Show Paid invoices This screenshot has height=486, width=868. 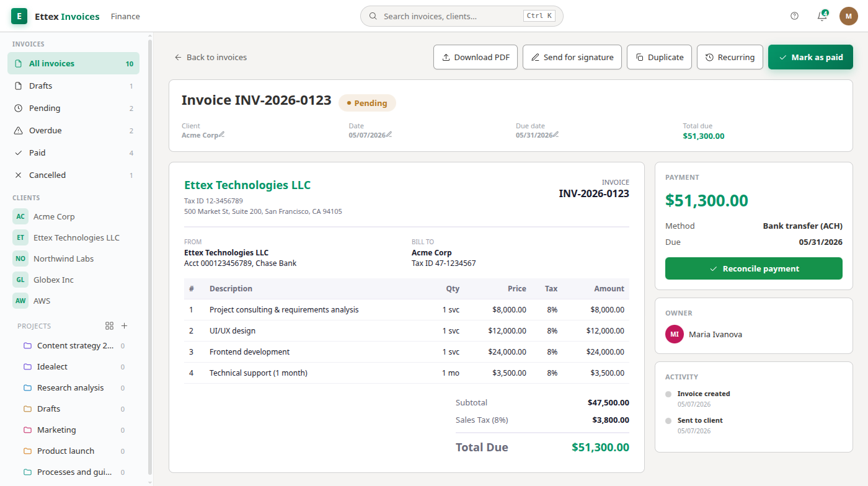[x=73, y=152]
